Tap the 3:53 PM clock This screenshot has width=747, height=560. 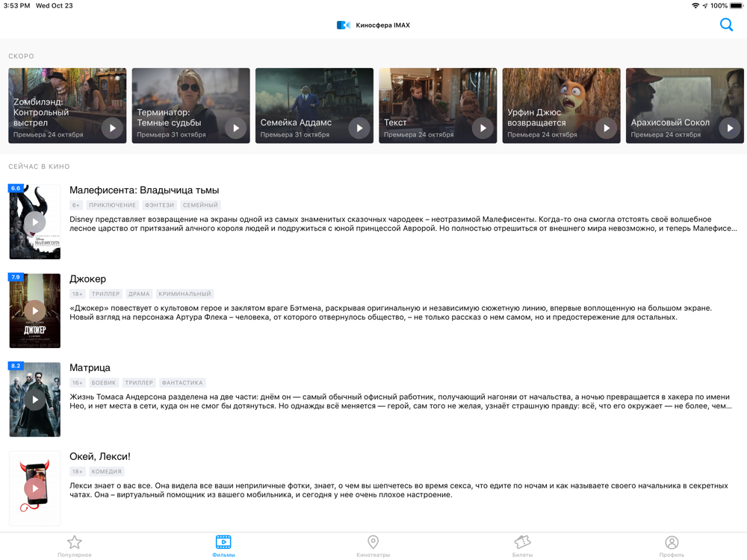[x=16, y=6]
